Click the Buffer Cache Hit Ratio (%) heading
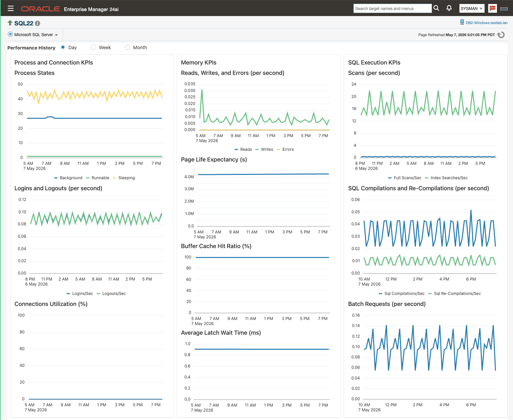The height and width of the screenshot is (420, 513). tap(216, 246)
